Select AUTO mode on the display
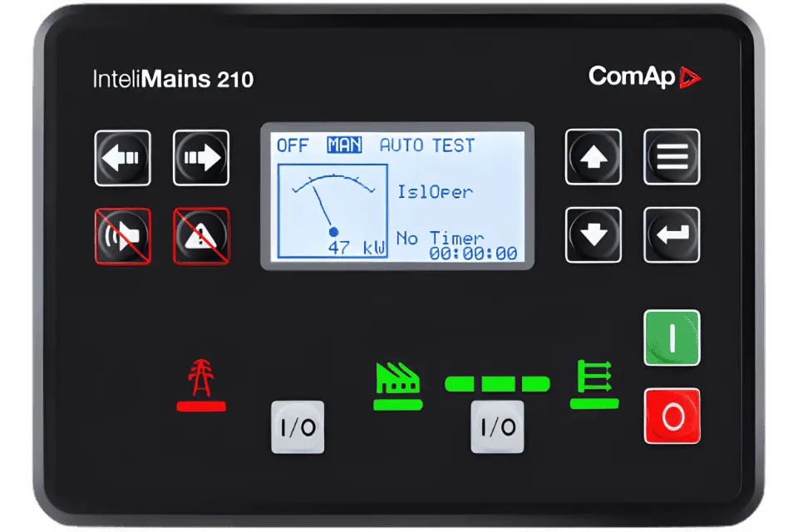 click(x=402, y=145)
